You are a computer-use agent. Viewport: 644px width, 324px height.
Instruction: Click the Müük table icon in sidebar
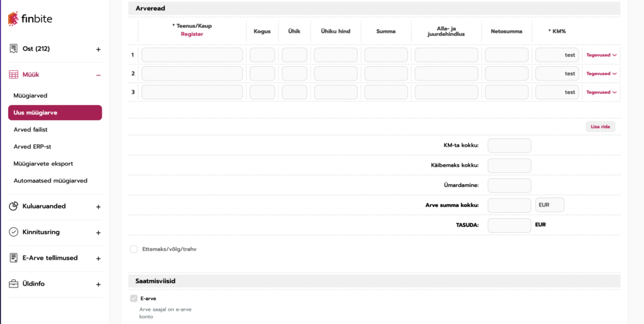coord(13,75)
